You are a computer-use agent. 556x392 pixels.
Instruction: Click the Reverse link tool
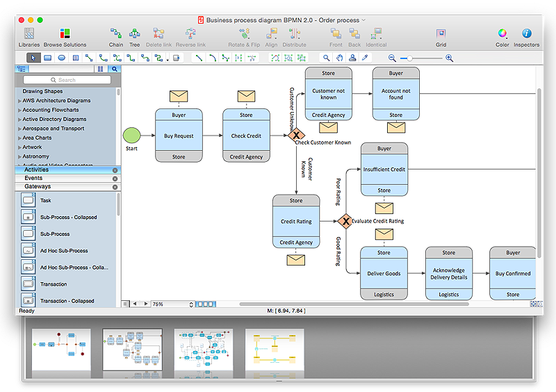pyautogui.click(x=190, y=38)
